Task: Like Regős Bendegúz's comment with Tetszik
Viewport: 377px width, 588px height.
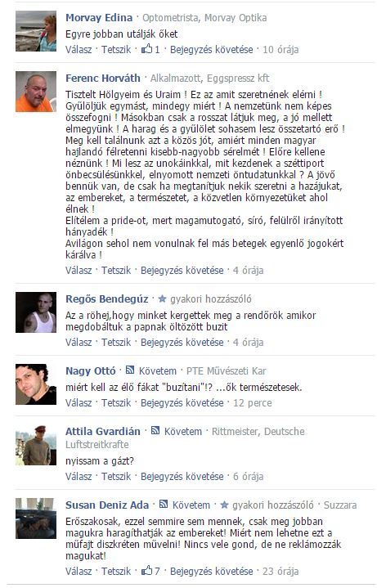Action: coord(116,343)
